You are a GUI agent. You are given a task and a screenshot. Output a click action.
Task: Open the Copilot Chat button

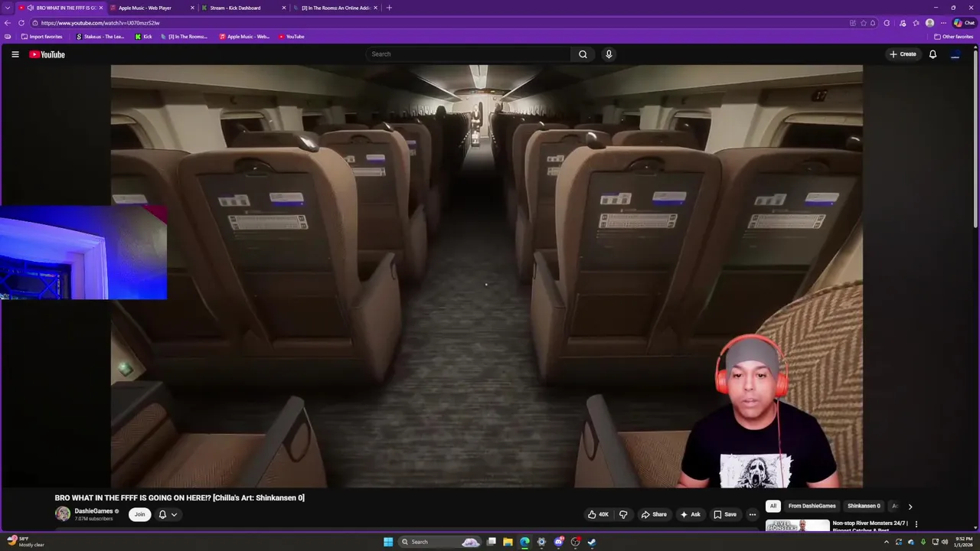tap(964, 23)
